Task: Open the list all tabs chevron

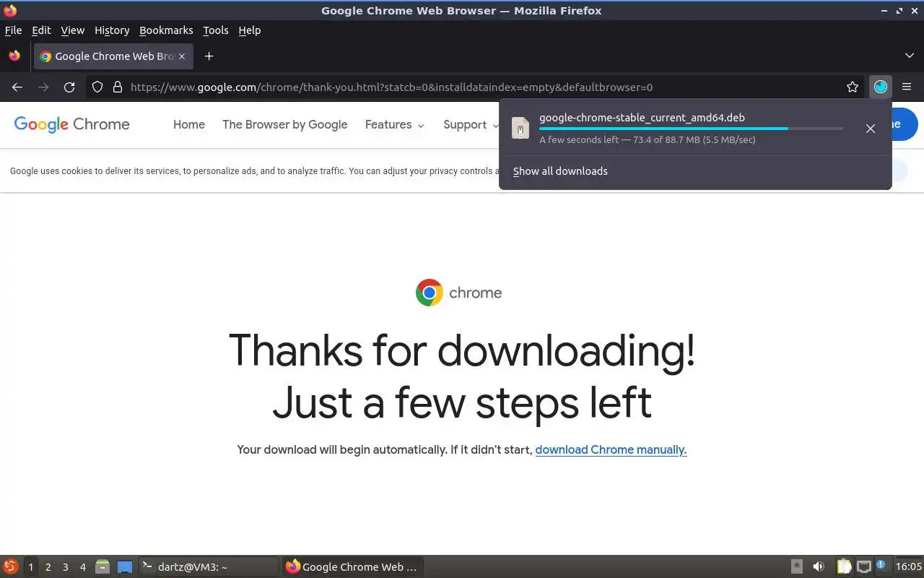Action: click(x=910, y=56)
